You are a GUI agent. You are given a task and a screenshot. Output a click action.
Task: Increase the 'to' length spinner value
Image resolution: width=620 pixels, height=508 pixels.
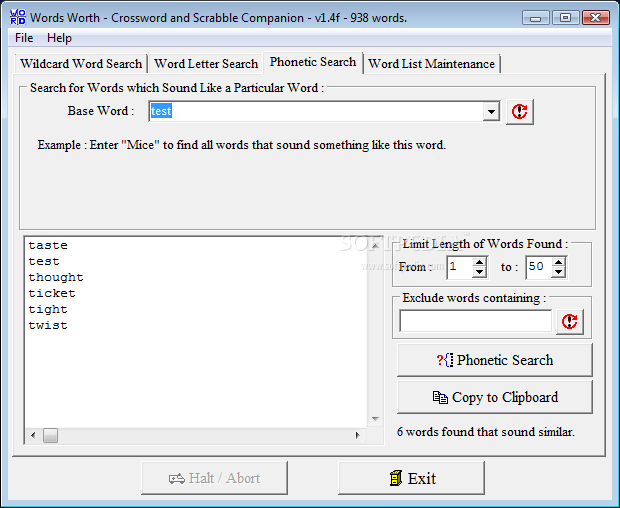tap(558, 262)
